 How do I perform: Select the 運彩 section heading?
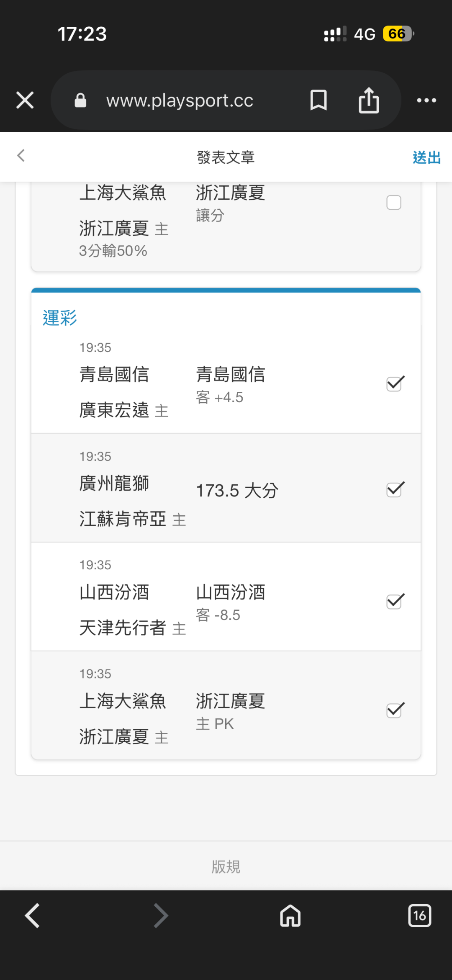tap(60, 318)
